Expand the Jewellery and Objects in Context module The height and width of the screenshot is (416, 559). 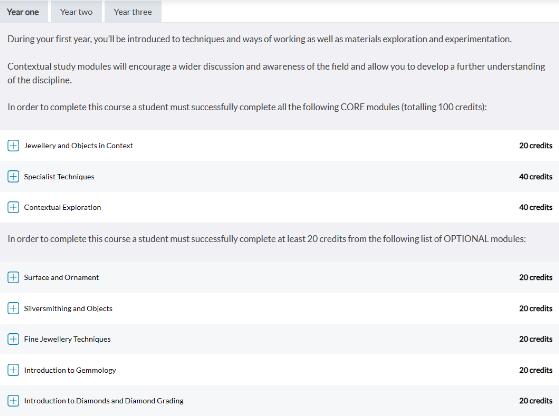pos(13,145)
